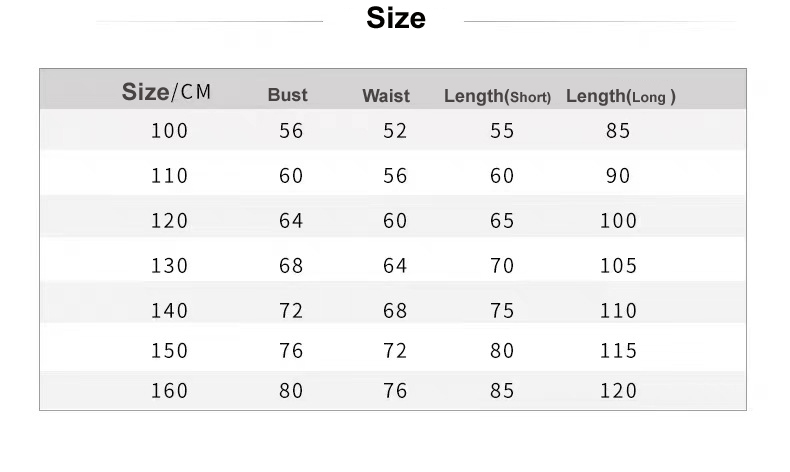The image size is (790, 472).
Task: Click long length 105 value
Action: [618, 265]
